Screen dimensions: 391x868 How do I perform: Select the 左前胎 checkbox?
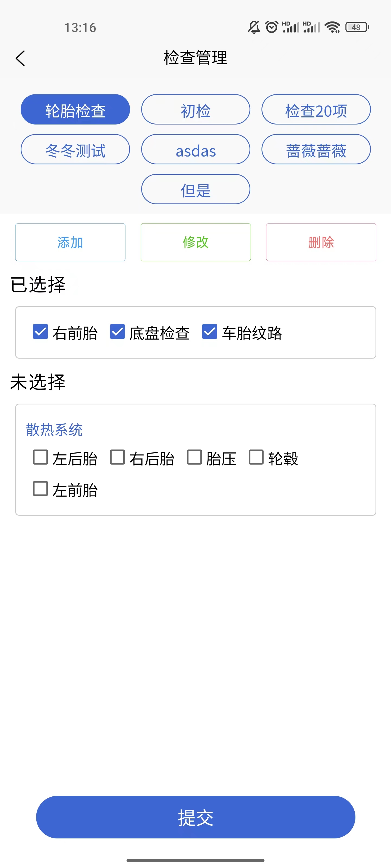(40, 489)
